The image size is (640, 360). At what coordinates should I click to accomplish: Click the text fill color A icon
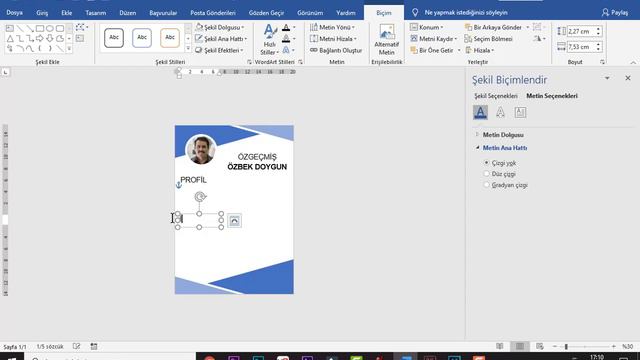tap(286, 27)
